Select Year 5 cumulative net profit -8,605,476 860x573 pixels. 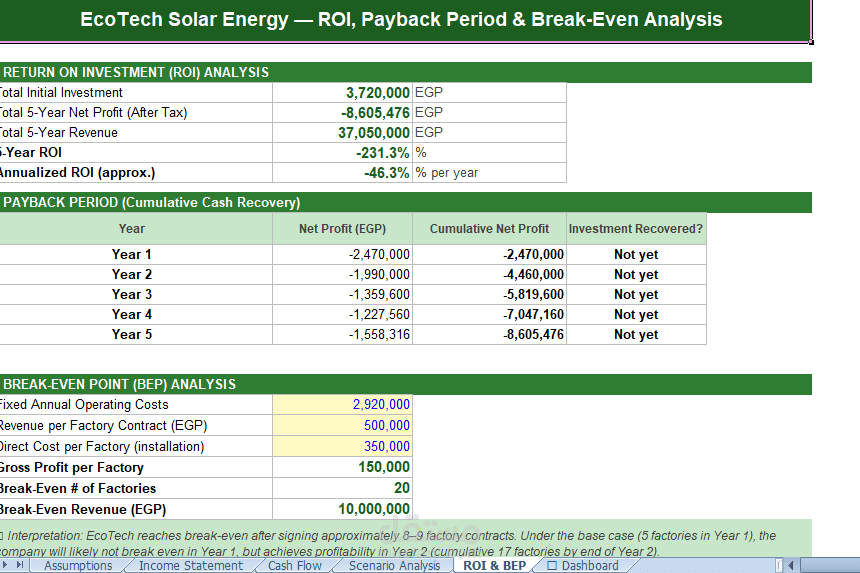coord(489,334)
